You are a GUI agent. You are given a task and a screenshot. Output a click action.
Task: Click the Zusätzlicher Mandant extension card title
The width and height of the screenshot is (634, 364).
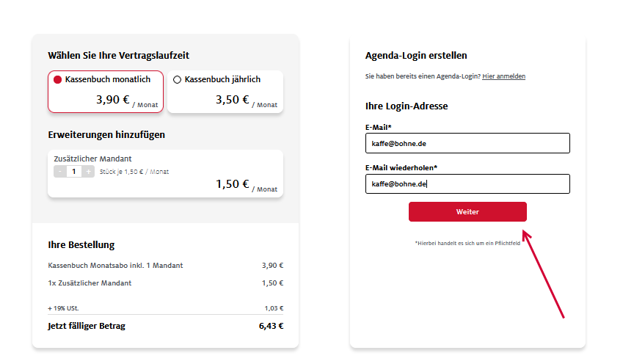[x=92, y=159]
